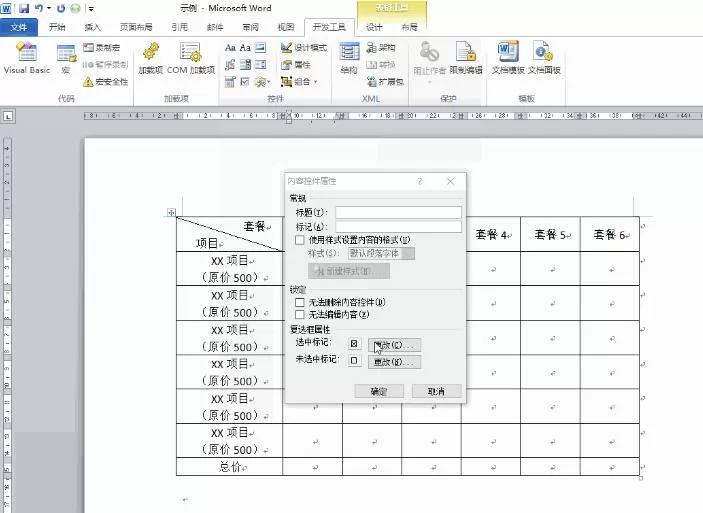703x513 pixels.
Task: Open 扩展包 expansion packs
Action: tap(385, 82)
